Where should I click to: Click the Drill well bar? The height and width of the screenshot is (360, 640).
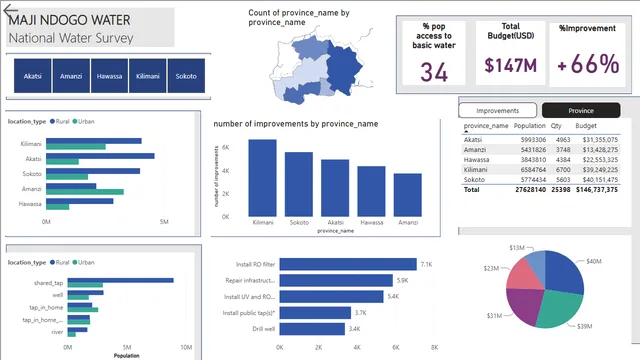312,329
